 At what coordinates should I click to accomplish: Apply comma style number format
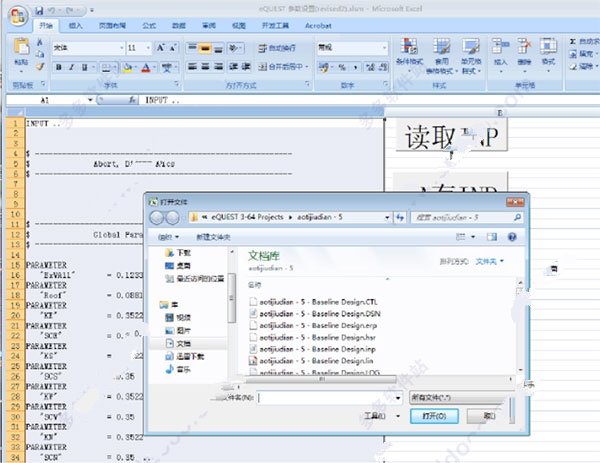(355, 68)
